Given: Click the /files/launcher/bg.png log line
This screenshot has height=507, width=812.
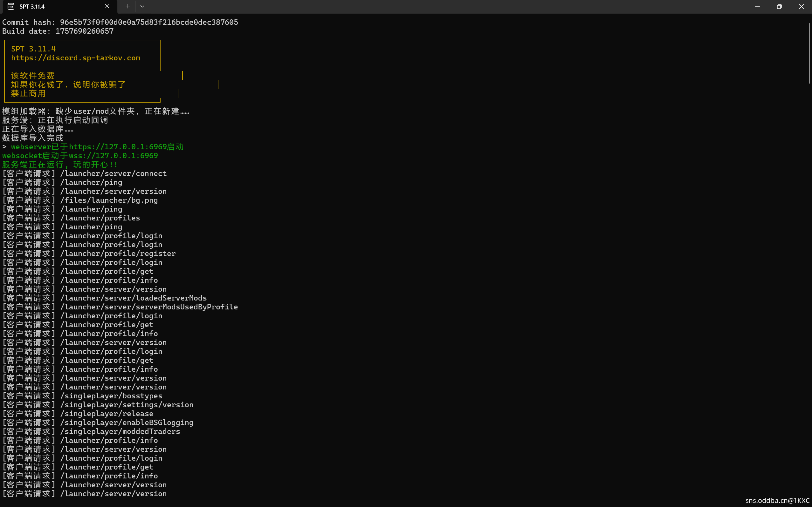Looking at the screenshot, I should (x=109, y=200).
